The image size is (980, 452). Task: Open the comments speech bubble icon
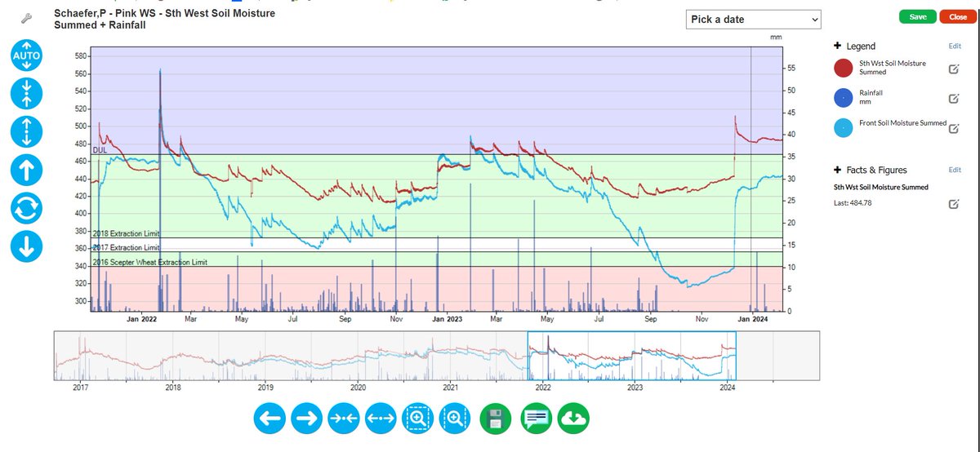[x=535, y=419]
